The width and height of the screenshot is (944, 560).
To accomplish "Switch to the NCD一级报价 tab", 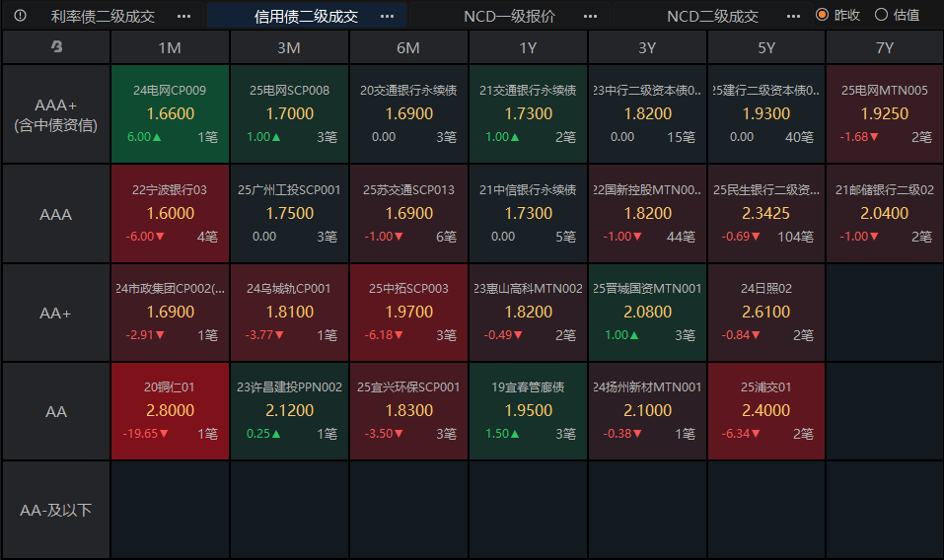I will coord(509,16).
